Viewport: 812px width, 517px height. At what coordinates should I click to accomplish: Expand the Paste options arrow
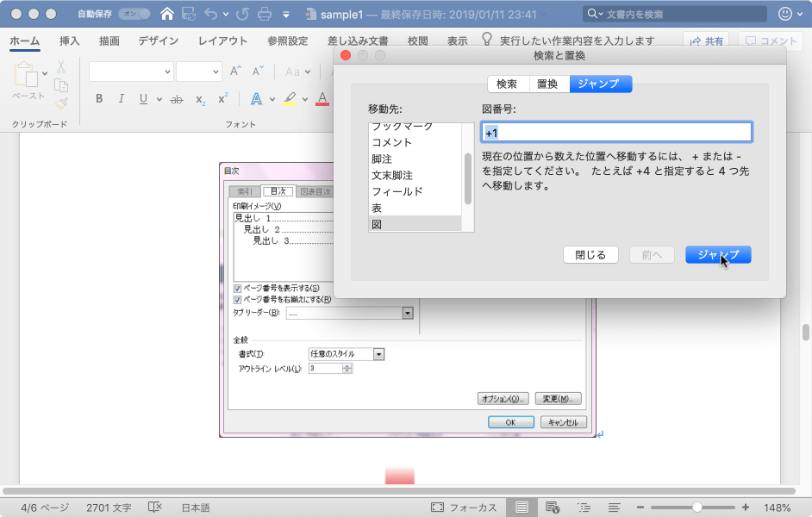(x=45, y=73)
